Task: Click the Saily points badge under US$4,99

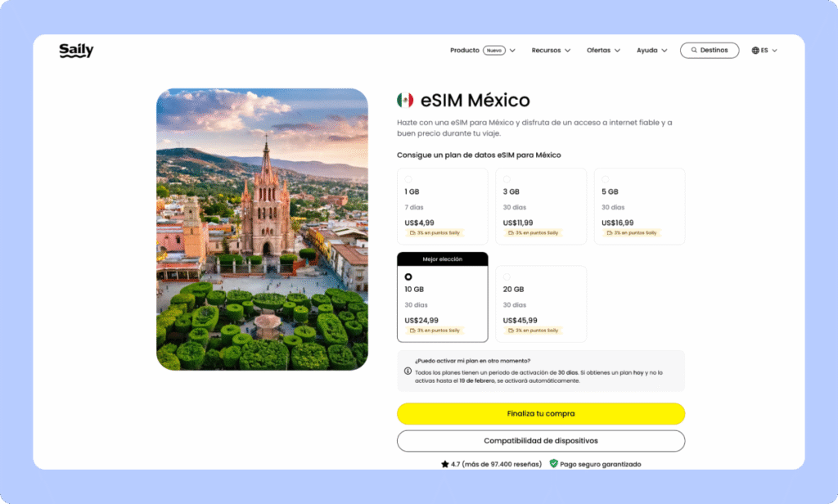Action: coord(434,233)
